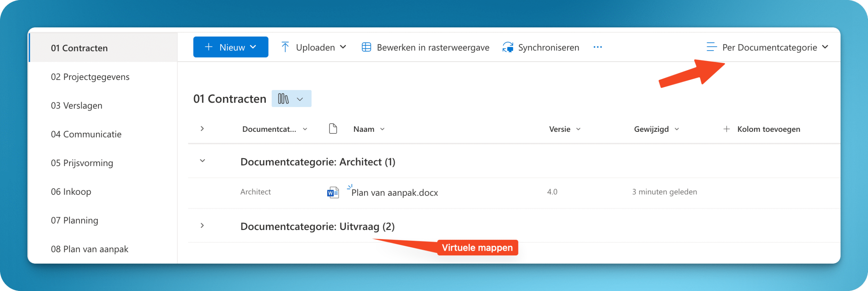Click the Synchroniseren sync icon
The height and width of the screenshot is (291, 868).
tap(508, 47)
